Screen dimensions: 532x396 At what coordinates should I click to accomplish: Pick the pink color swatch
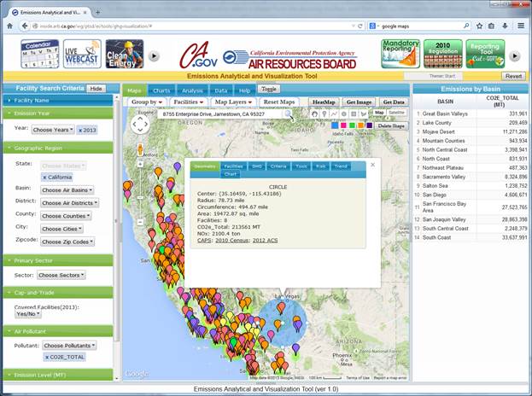pos(342,125)
